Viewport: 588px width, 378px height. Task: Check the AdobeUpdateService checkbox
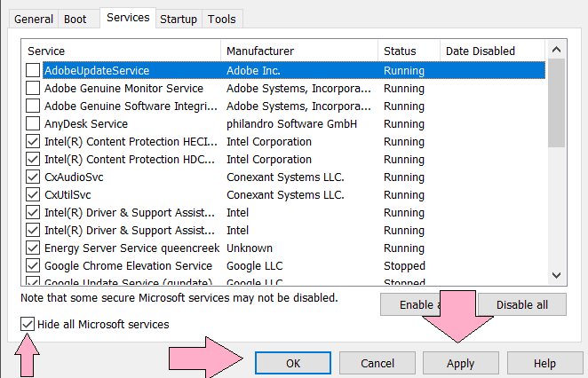point(33,70)
